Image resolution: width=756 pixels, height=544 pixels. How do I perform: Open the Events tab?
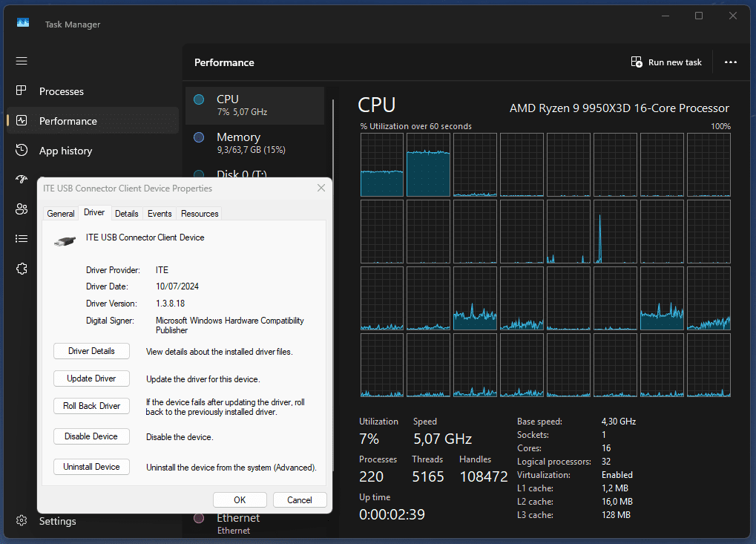coord(160,214)
